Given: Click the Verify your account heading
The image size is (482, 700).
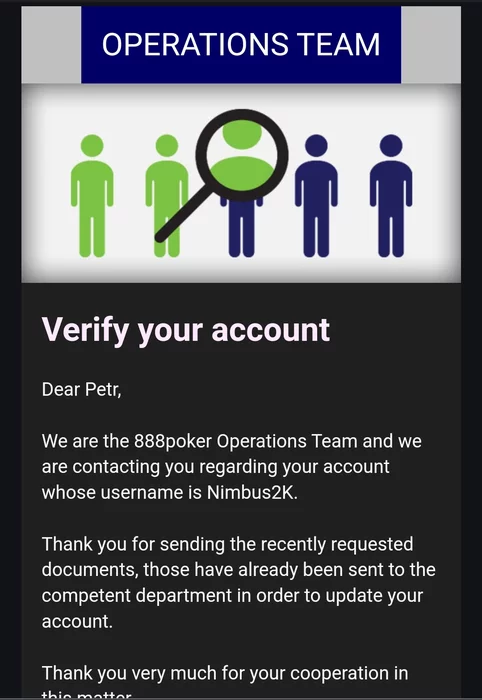Looking at the screenshot, I should (x=186, y=331).
